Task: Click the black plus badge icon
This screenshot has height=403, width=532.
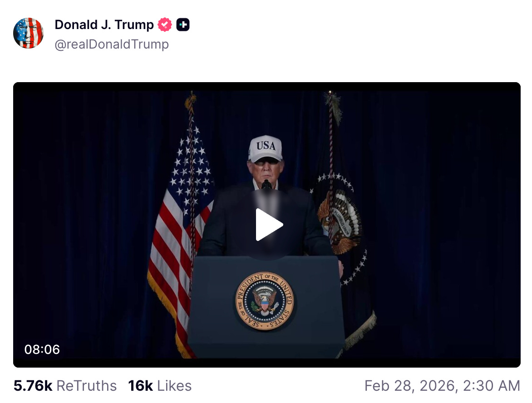Action: [183, 25]
